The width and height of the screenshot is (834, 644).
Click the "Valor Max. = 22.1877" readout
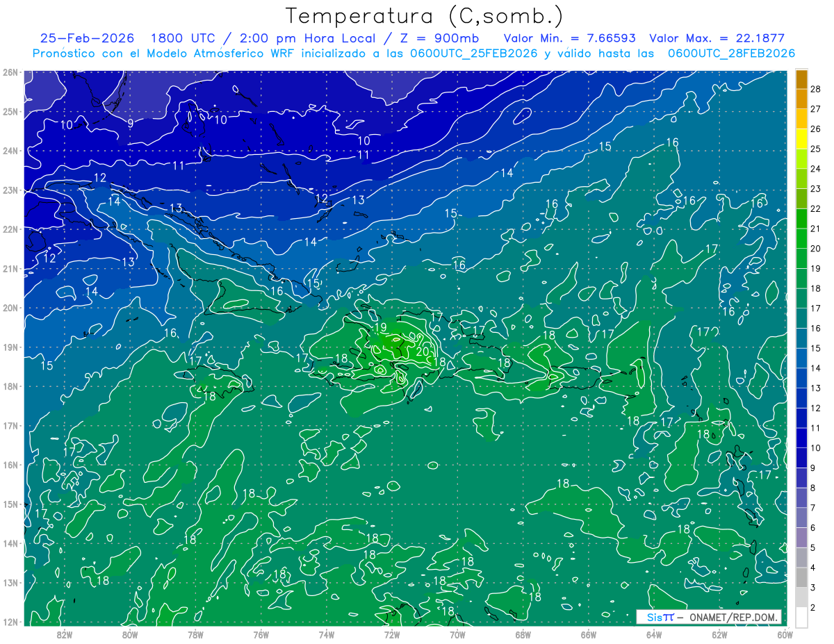pos(717,38)
